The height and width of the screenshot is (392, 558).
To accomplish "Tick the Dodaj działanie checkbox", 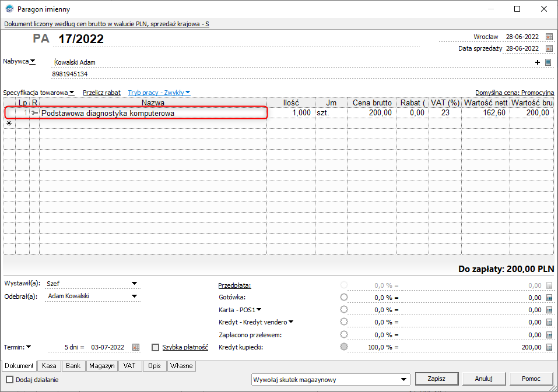I will click(9, 380).
